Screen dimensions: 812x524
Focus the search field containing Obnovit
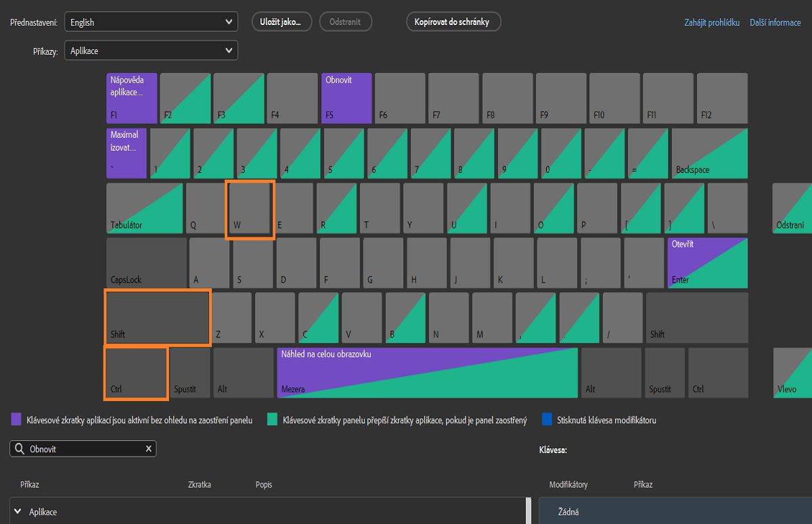pos(83,449)
